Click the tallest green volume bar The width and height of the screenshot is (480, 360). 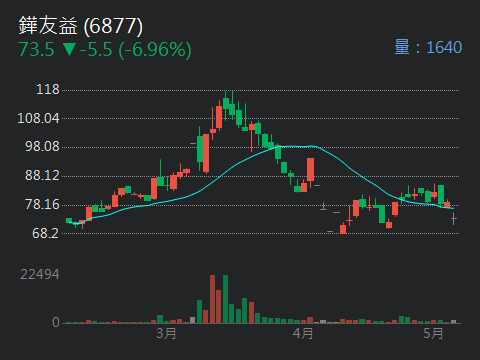pos(225,299)
